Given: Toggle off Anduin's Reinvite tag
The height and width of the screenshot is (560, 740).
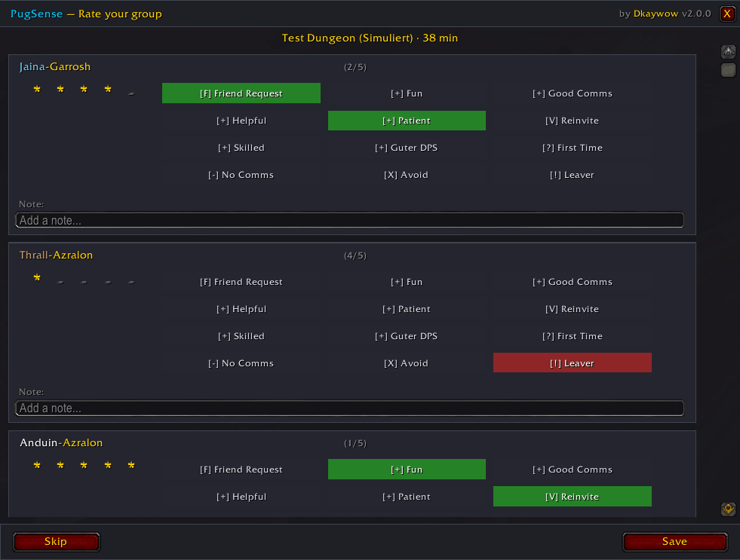Looking at the screenshot, I should (572, 497).
